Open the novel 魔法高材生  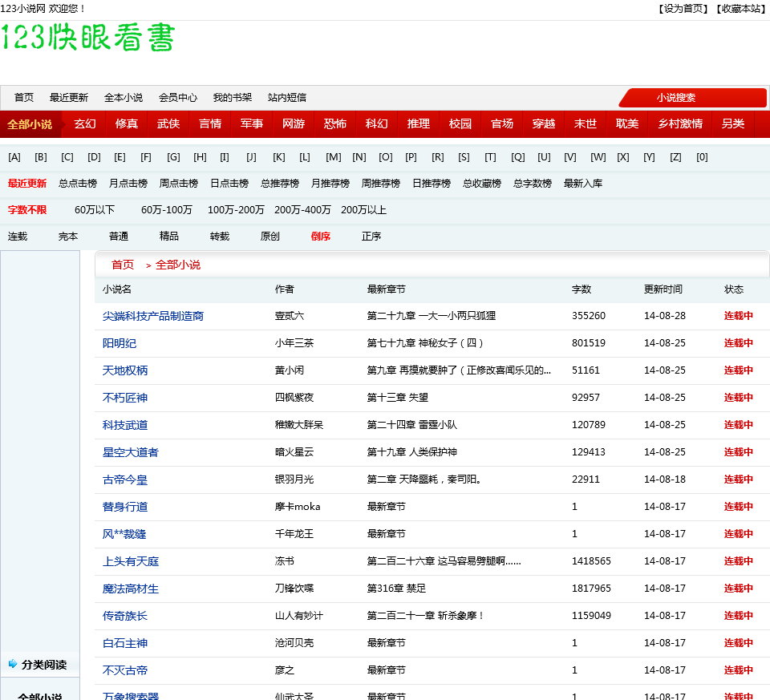pyautogui.click(x=131, y=589)
